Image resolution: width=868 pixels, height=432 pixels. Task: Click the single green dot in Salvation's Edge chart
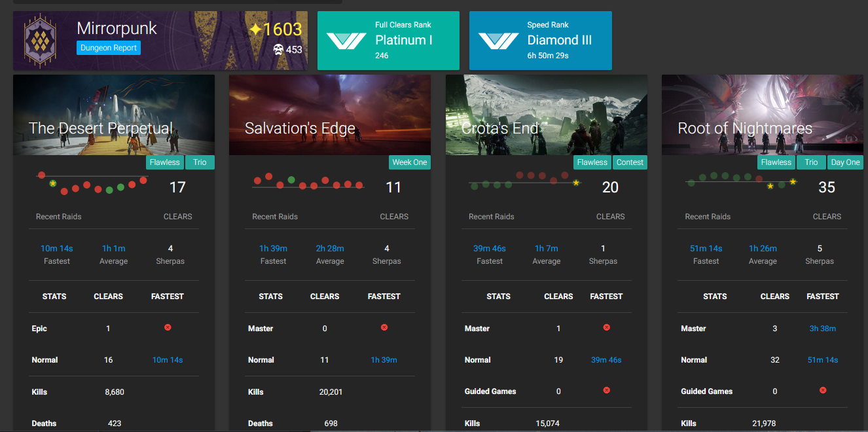pos(291,179)
